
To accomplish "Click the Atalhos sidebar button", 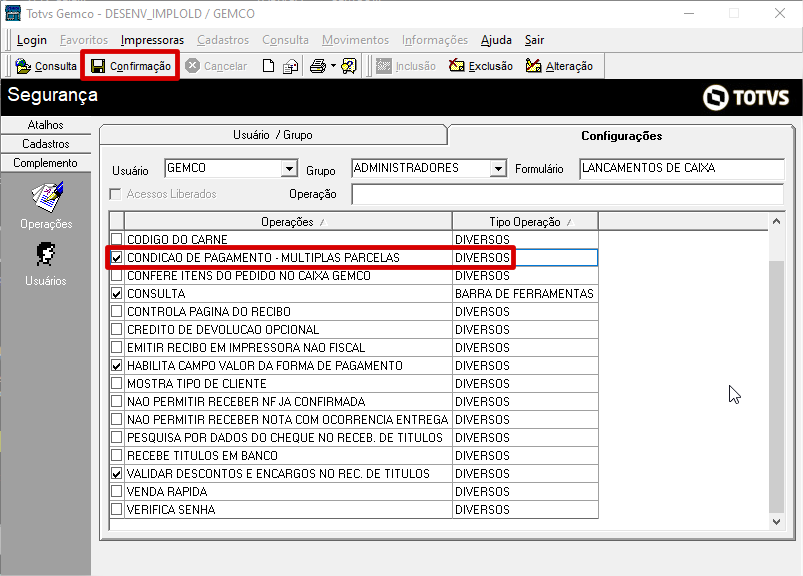I will point(46,125).
